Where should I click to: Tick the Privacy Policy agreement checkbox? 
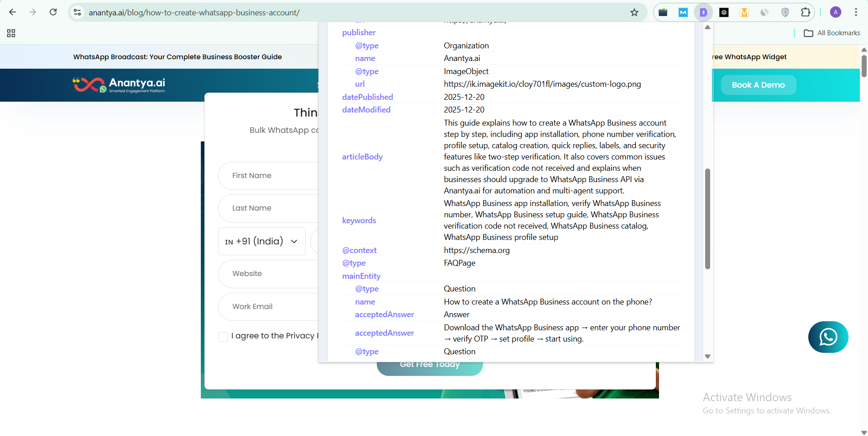coord(223,337)
